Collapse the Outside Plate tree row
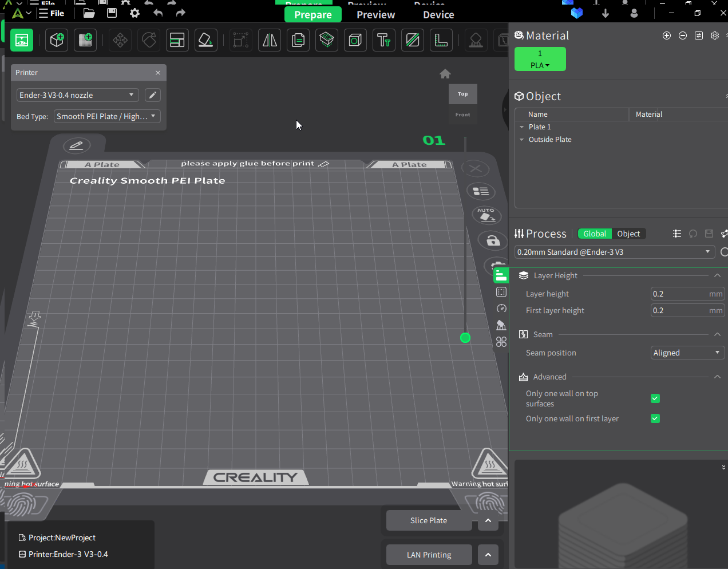This screenshot has width=728, height=569. (521, 140)
